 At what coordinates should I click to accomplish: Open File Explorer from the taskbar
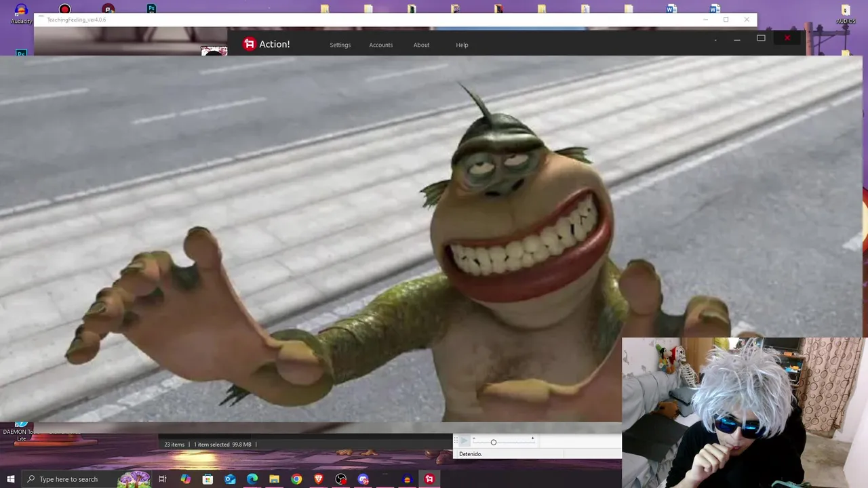(274, 479)
